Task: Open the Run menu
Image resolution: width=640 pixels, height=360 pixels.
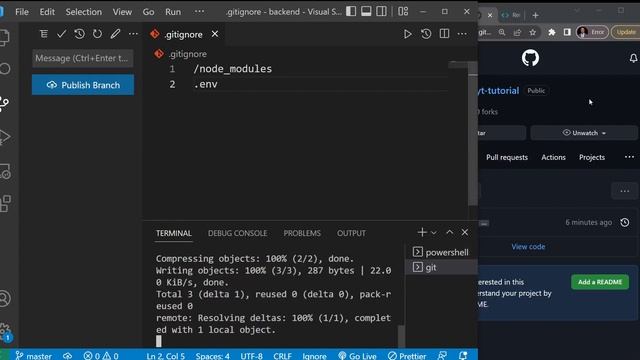Action: coord(173,12)
